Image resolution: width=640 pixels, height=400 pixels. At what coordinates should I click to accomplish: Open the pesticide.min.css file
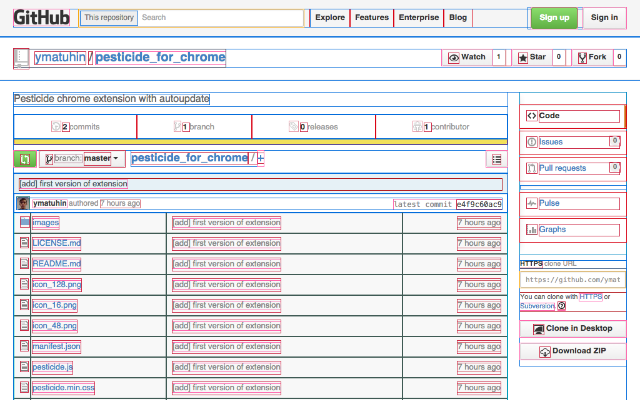pyautogui.click(x=63, y=387)
